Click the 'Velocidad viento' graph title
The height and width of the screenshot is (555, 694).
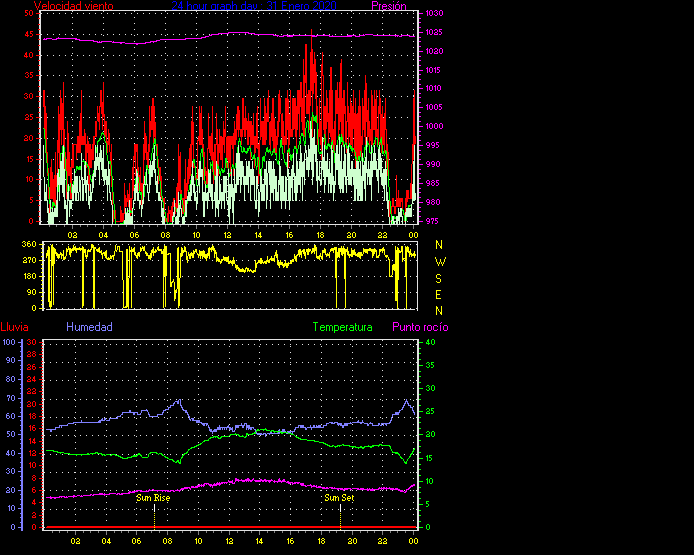[x=73, y=6]
